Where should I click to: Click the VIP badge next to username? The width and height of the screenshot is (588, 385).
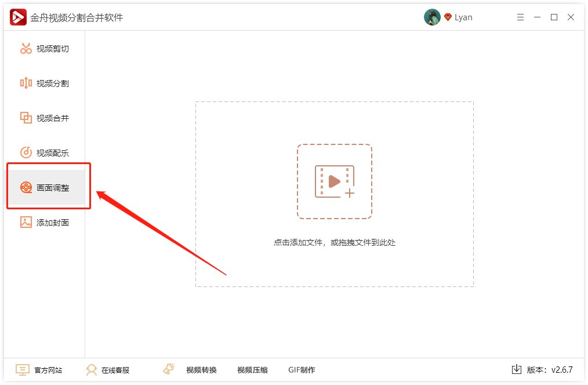click(447, 17)
